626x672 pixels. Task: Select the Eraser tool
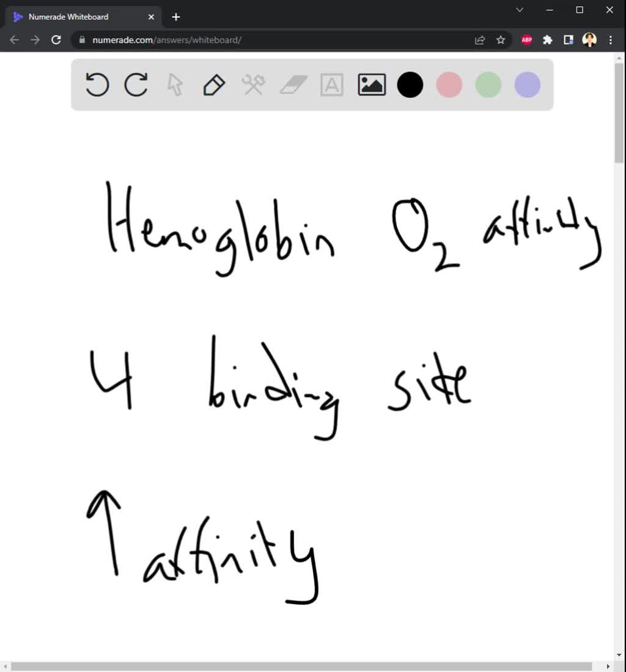click(x=293, y=85)
